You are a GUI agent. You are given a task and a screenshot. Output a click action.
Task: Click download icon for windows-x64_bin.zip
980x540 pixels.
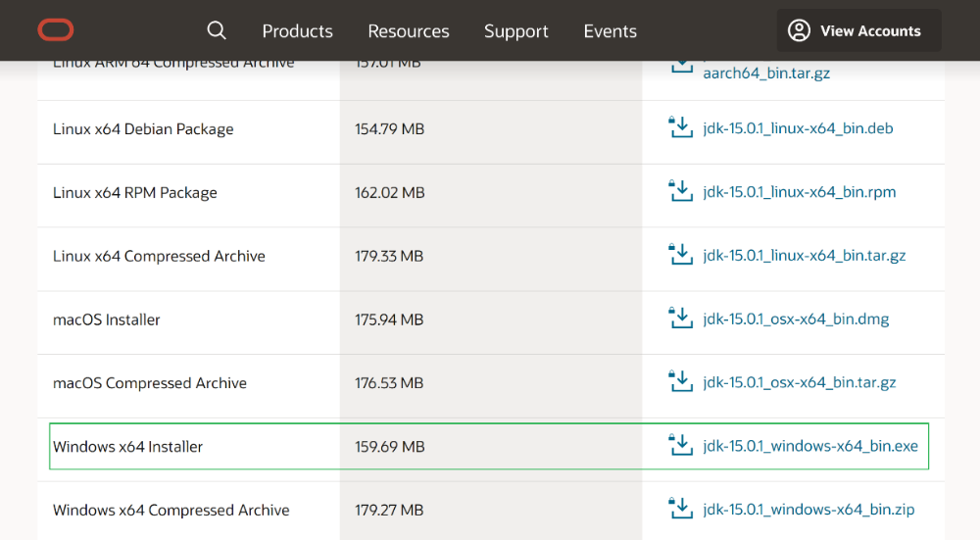pos(681,509)
